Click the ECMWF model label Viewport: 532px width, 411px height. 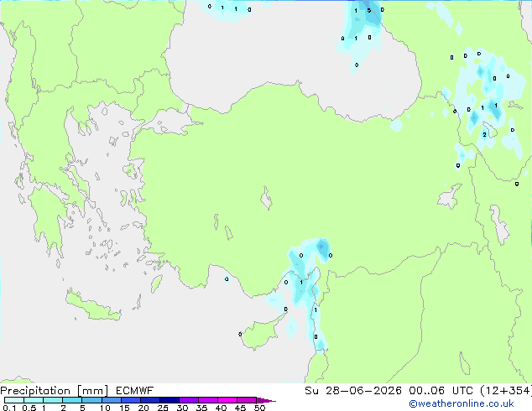(135, 391)
